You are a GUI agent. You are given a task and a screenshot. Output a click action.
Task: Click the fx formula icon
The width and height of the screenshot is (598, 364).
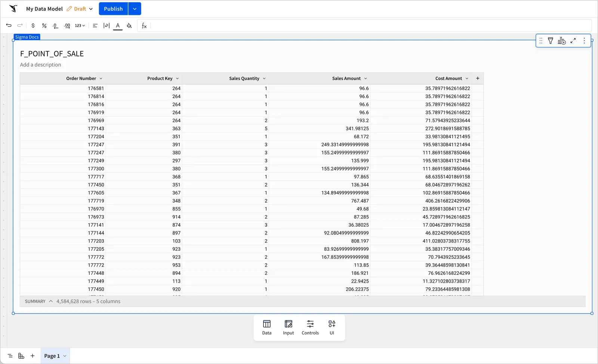[144, 25]
